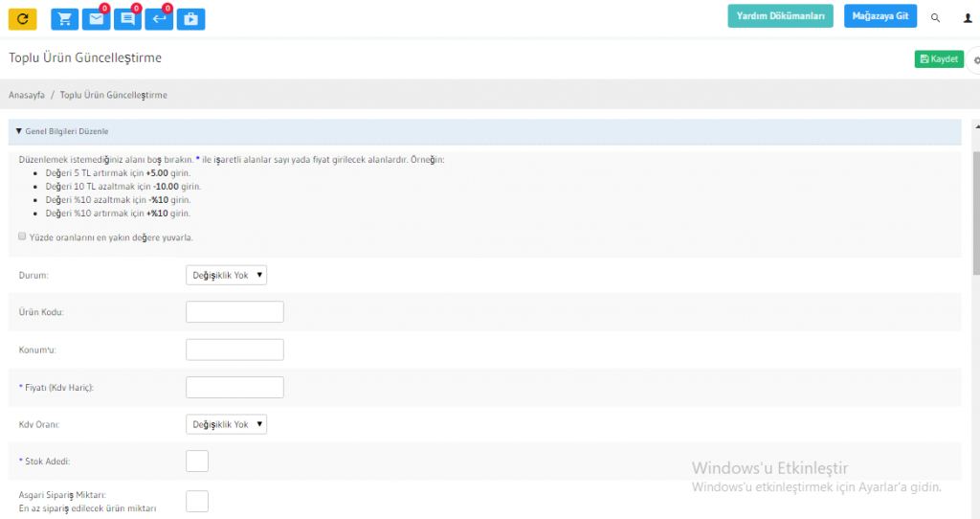This screenshot has width=980, height=519.
Task: Click the yellow refresh icon
Action: pos(22,18)
